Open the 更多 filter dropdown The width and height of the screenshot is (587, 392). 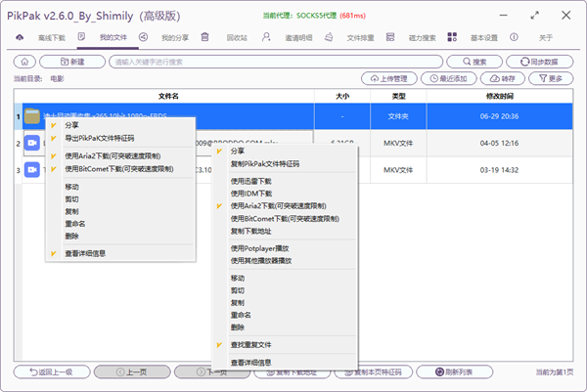[551, 78]
